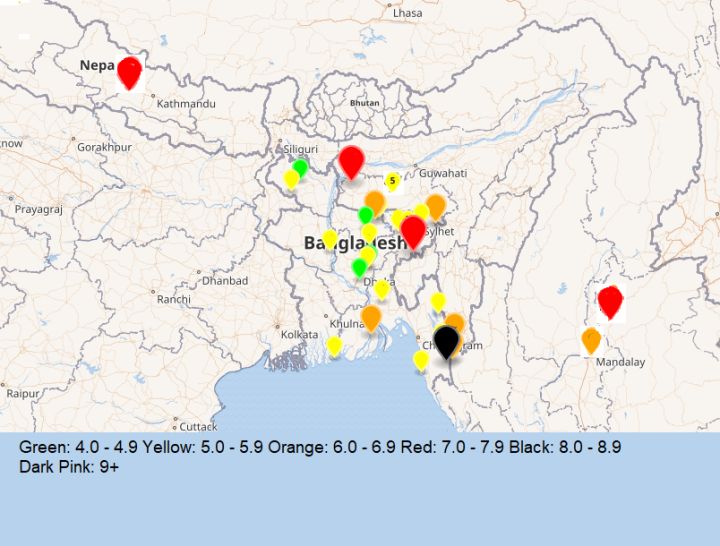Open the orange marker nearest Mandalay
The width and height of the screenshot is (720, 546).
591,341
